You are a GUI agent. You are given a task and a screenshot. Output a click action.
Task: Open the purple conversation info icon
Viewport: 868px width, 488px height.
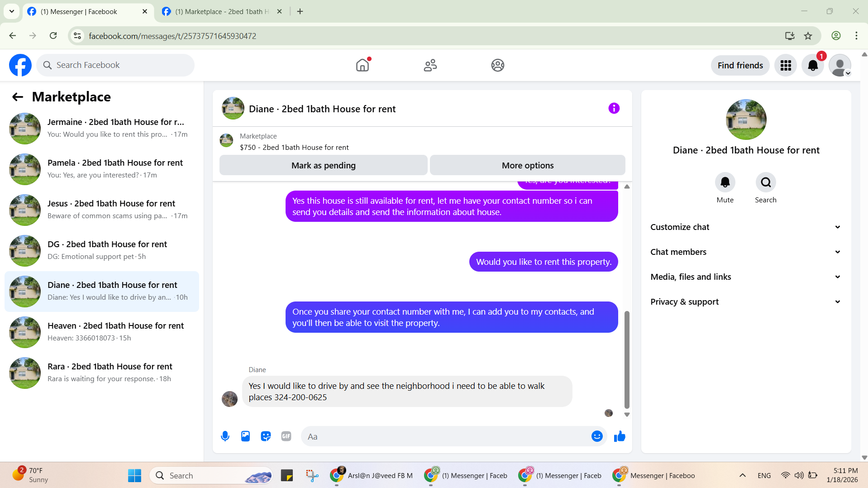tap(614, 108)
